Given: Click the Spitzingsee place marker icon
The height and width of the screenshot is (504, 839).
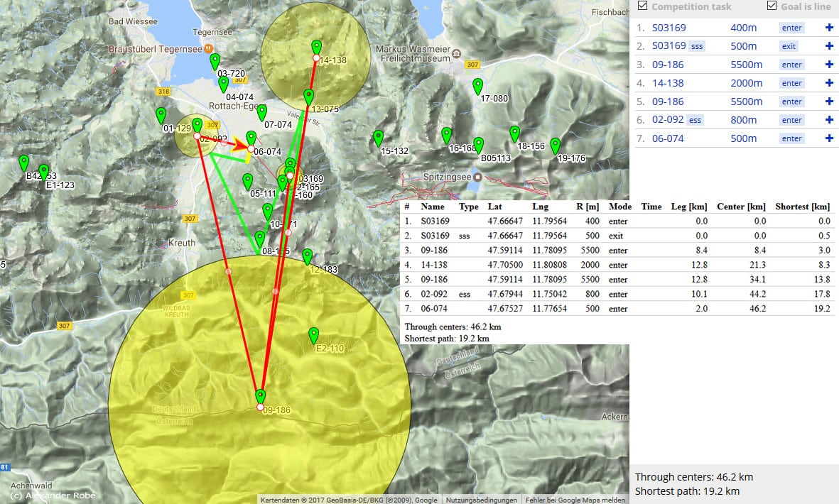Looking at the screenshot, I should click(478, 177).
